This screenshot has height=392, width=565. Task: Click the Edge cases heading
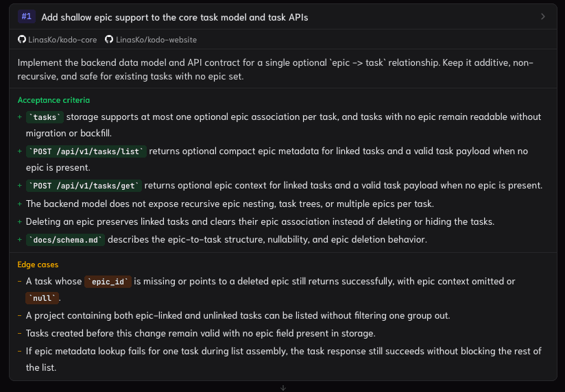38,265
